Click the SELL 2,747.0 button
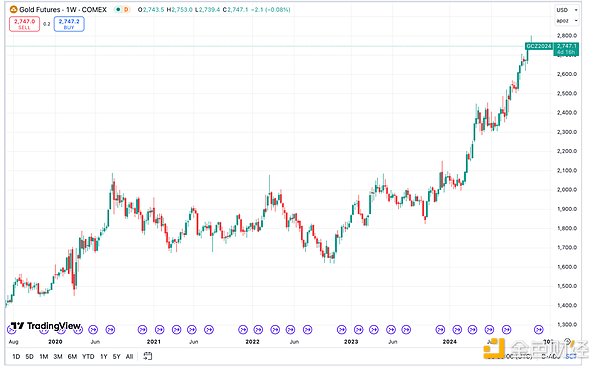Screen dimensions: 600x370 [24, 24]
